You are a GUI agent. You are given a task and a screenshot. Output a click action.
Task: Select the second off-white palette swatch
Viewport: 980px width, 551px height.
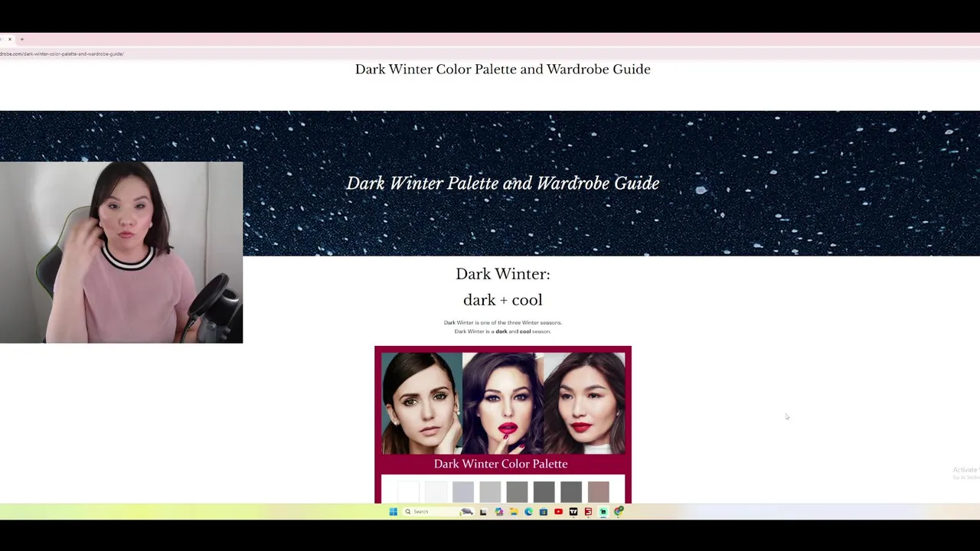point(436,492)
